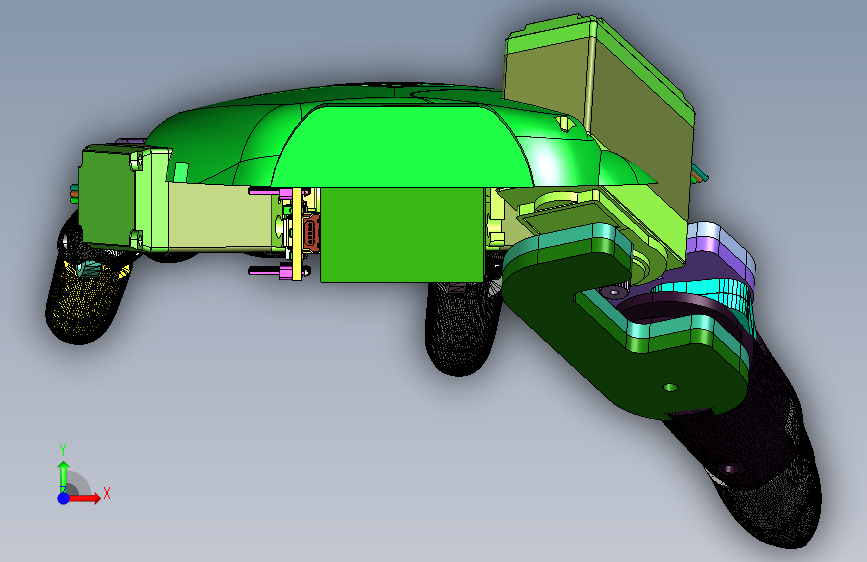Select the vertical yellow circuit board plate
The width and height of the screenshot is (867, 562).
[x=297, y=234]
